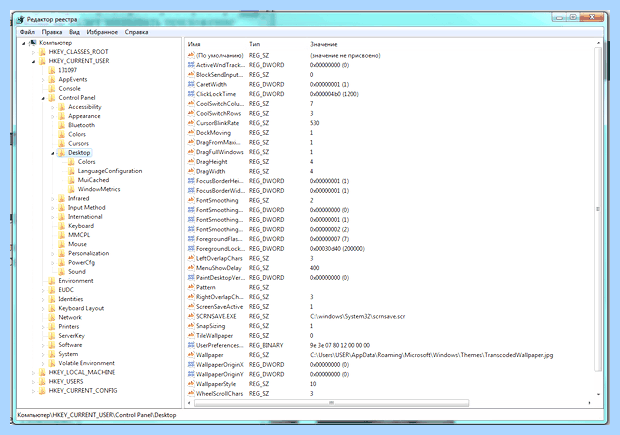
Task: Collapse the Desktop key
Action: (53, 153)
